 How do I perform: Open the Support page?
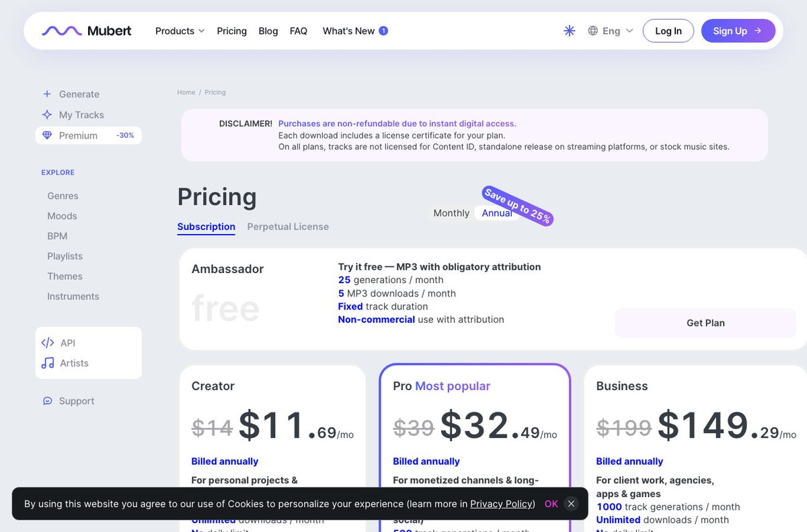(77, 401)
